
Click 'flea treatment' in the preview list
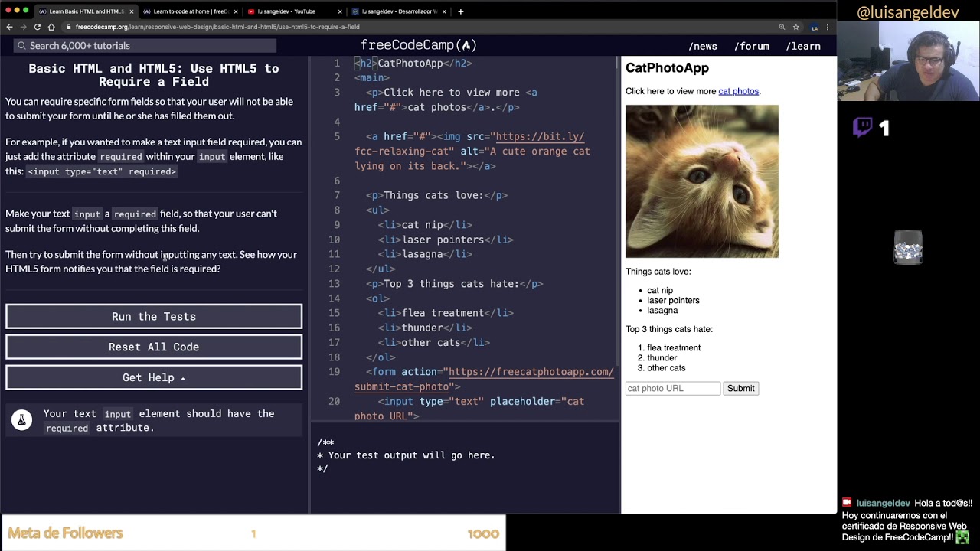674,347
